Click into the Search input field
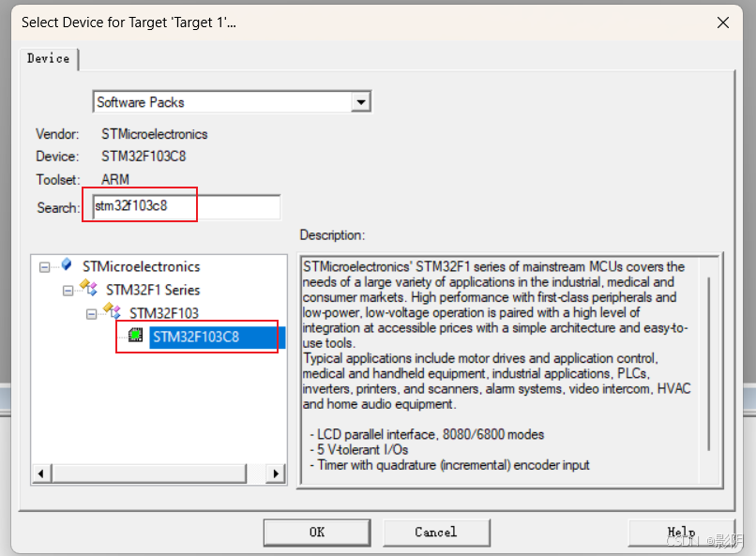 (x=187, y=206)
